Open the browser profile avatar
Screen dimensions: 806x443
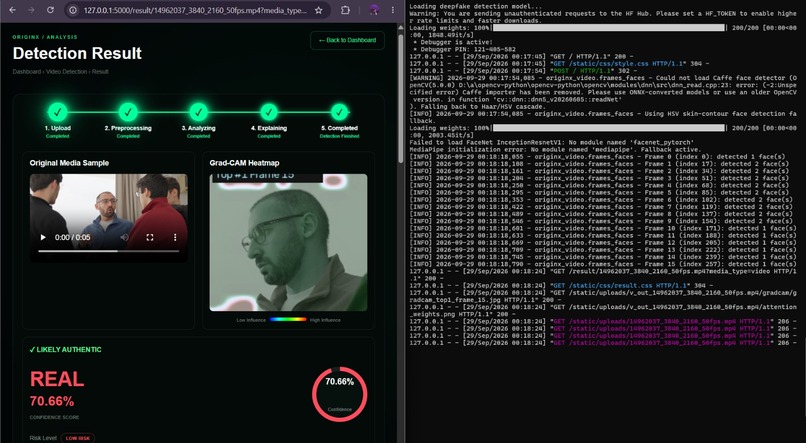[374, 10]
